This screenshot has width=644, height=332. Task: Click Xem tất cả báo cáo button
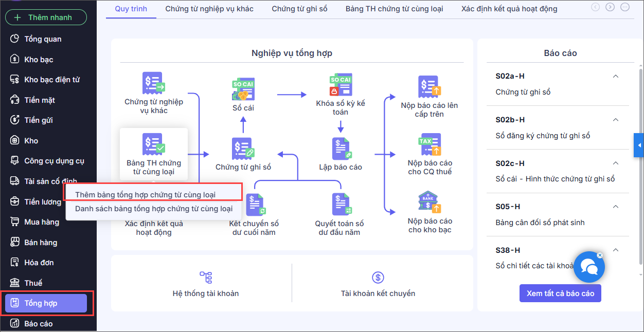560,293
